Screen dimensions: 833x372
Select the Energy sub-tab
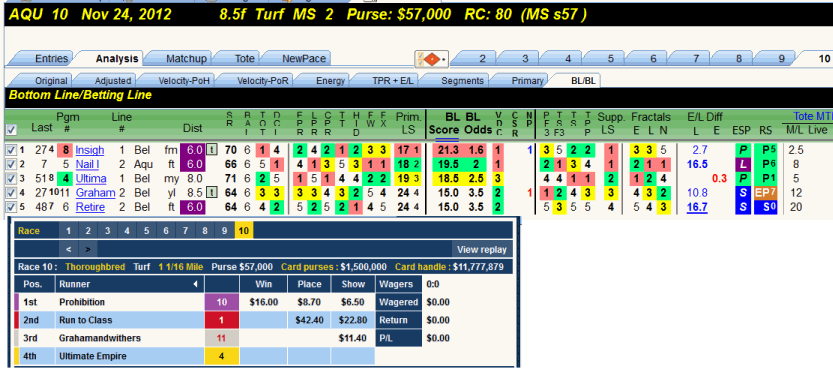tap(323, 81)
